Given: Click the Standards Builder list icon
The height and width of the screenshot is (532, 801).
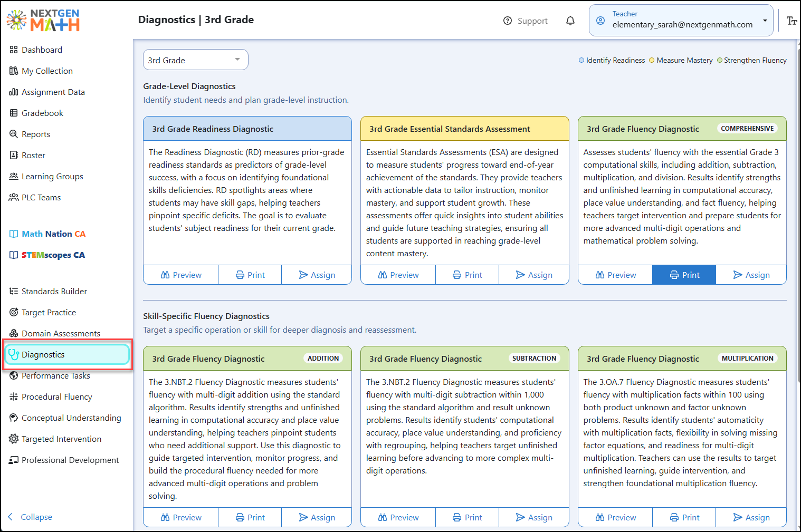Looking at the screenshot, I should 14,291.
